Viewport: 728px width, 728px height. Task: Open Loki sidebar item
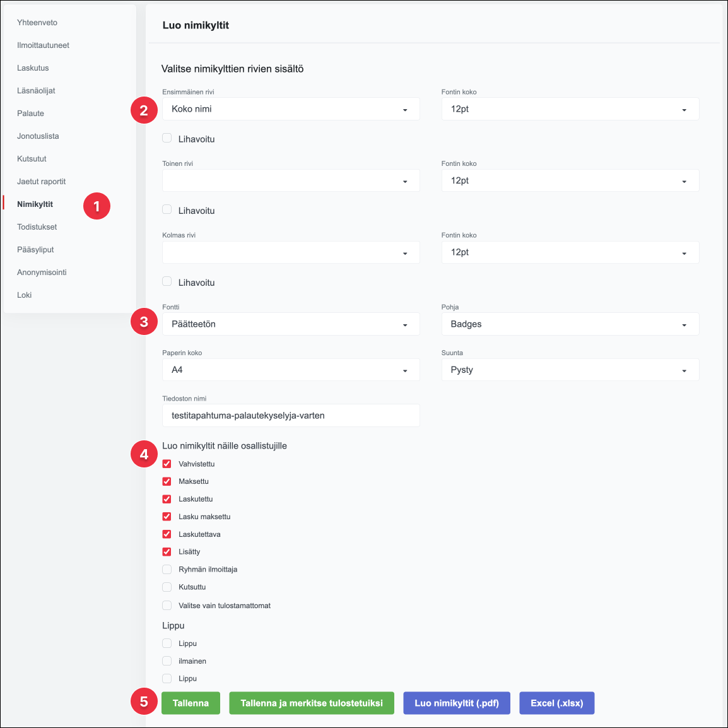(x=24, y=295)
